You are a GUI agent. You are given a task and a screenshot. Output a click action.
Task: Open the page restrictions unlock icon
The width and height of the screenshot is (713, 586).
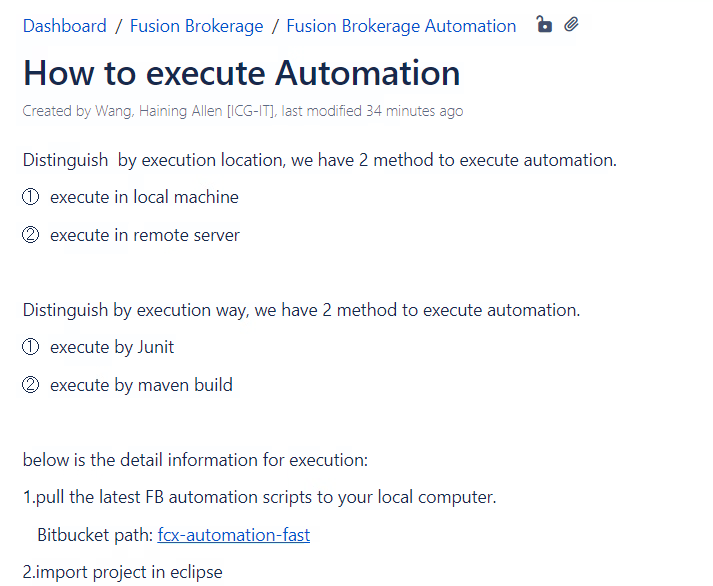[544, 25]
